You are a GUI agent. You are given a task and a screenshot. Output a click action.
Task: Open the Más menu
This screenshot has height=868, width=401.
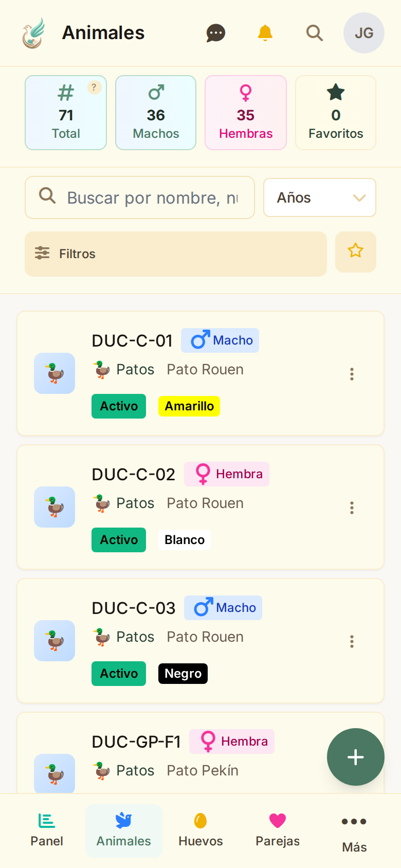354,830
